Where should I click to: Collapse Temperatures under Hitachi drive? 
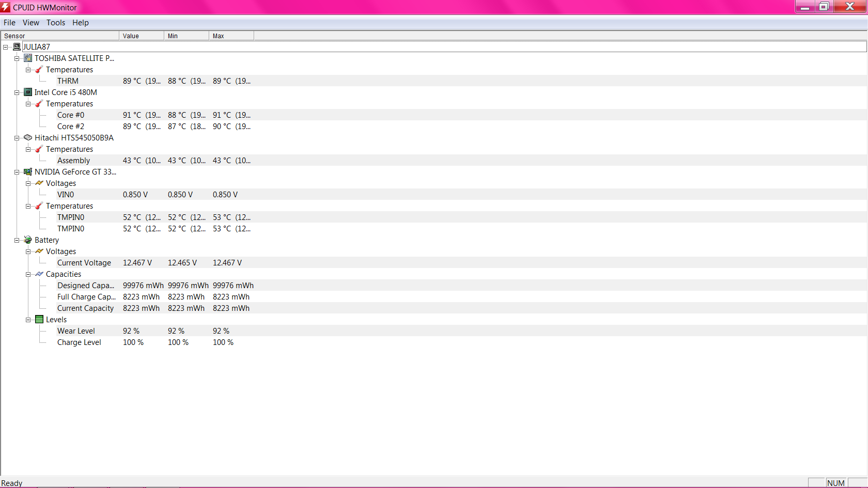pyautogui.click(x=28, y=149)
